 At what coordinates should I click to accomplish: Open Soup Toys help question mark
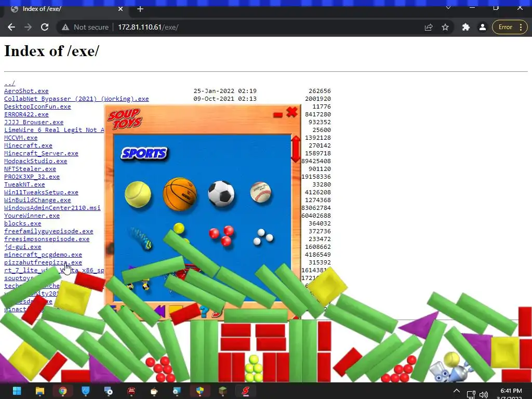point(204,311)
